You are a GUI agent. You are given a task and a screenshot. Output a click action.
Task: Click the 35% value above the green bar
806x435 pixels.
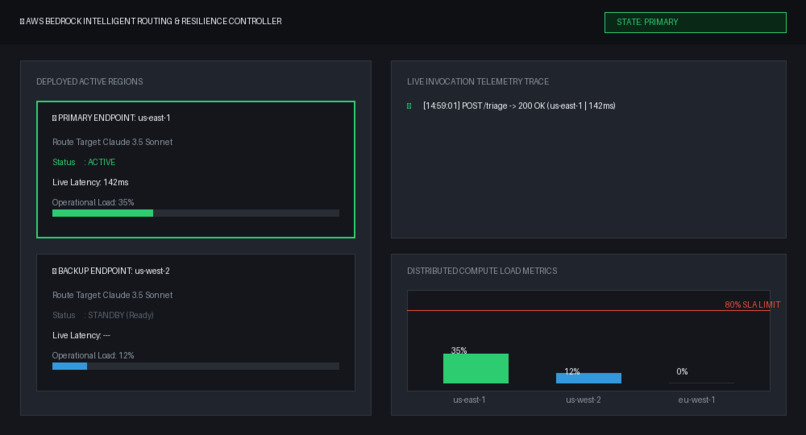coord(459,350)
